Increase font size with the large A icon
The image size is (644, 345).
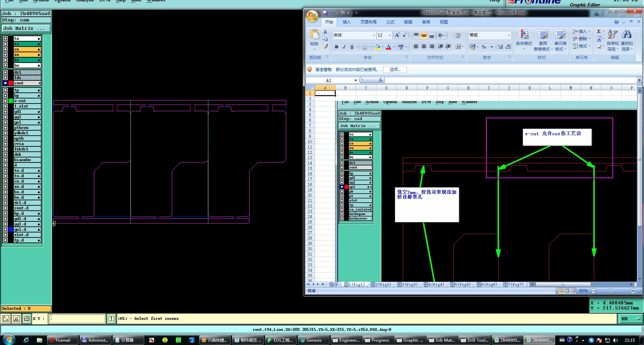(397, 35)
